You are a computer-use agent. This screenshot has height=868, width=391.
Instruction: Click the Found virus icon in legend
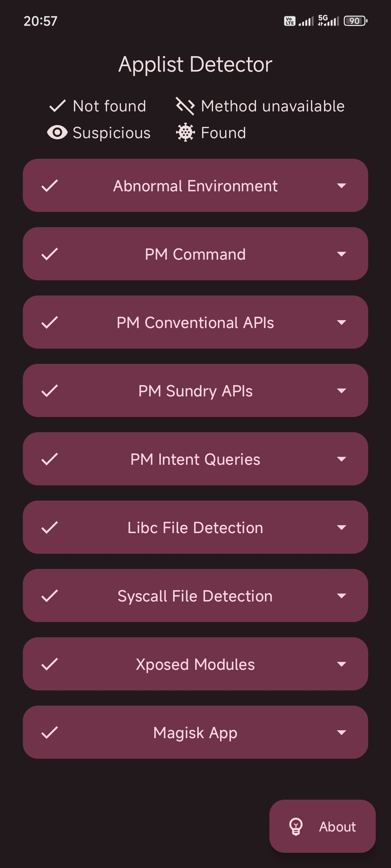coord(185,133)
